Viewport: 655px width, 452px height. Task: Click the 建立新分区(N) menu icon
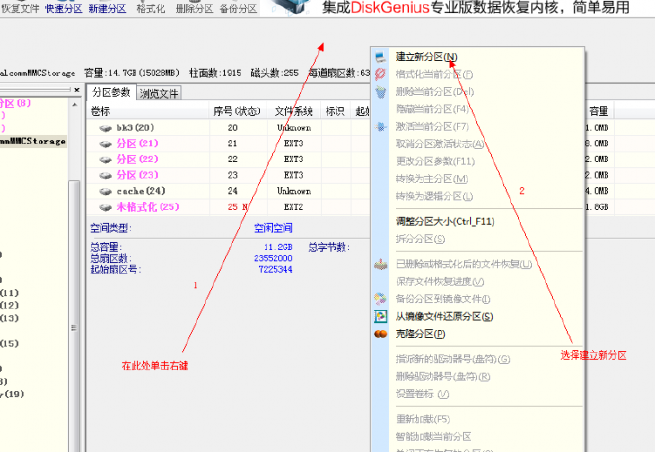pos(380,56)
